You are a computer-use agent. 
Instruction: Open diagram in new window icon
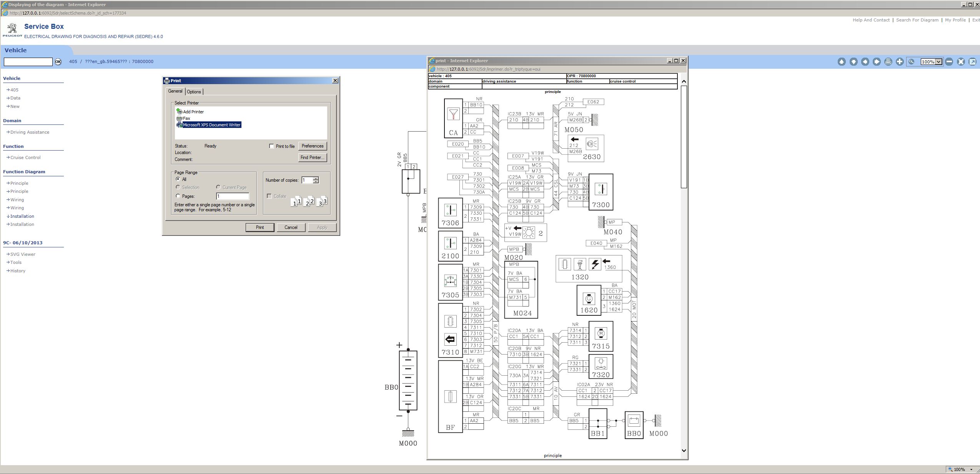tap(972, 62)
